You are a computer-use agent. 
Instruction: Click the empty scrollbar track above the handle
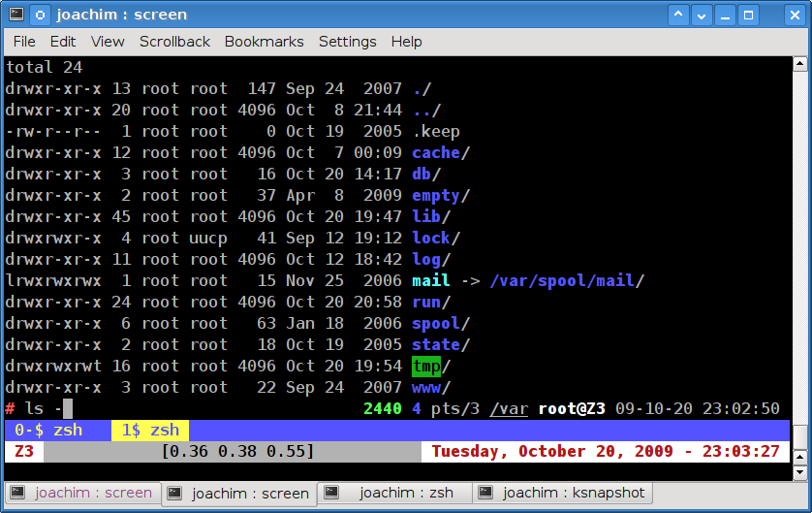[x=800, y=242]
